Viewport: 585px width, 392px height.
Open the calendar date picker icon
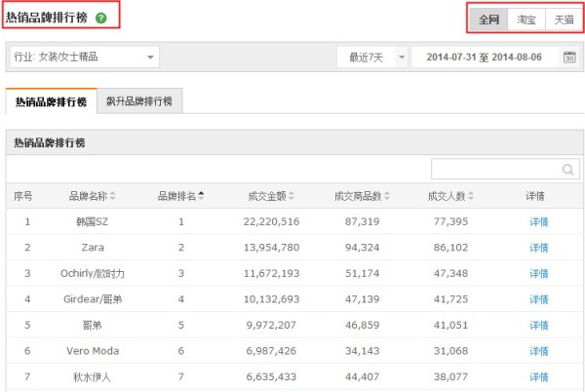569,58
